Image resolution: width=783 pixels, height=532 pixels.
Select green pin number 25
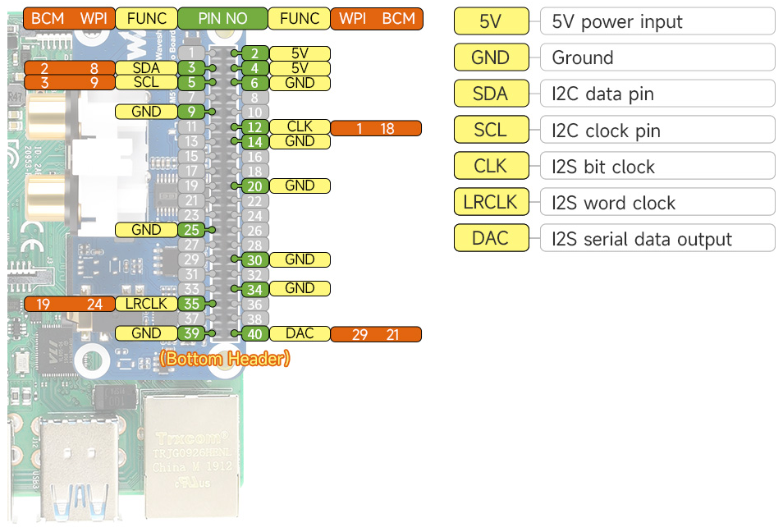(190, 230)
